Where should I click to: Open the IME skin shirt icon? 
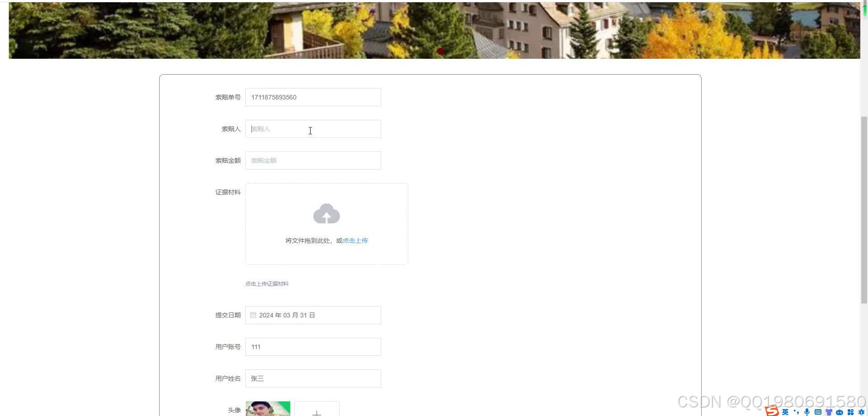pos(829,412)
